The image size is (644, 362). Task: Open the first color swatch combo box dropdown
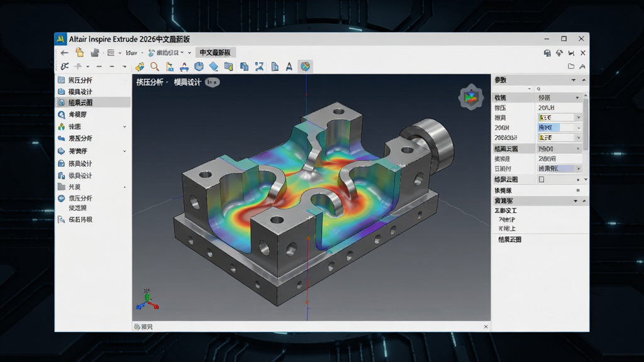[579, 118]
